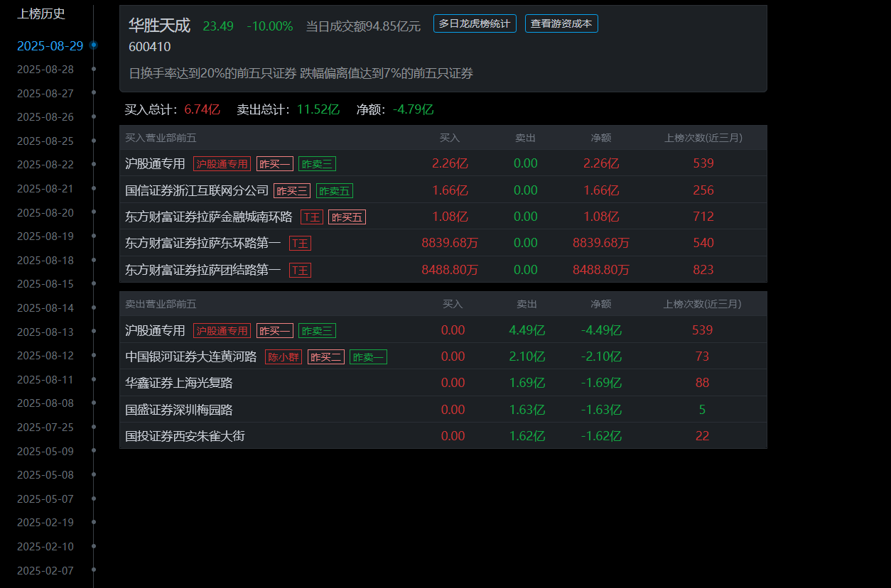891x588 pixels.
Task: Click the 256 listing count value
Action: point(703,190)
